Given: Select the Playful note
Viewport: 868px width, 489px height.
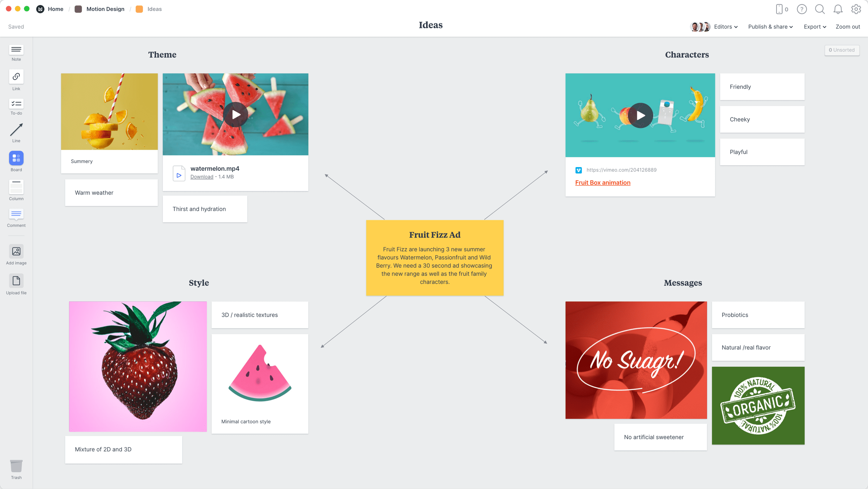Looking at the screenshot, I should point(762,152).
